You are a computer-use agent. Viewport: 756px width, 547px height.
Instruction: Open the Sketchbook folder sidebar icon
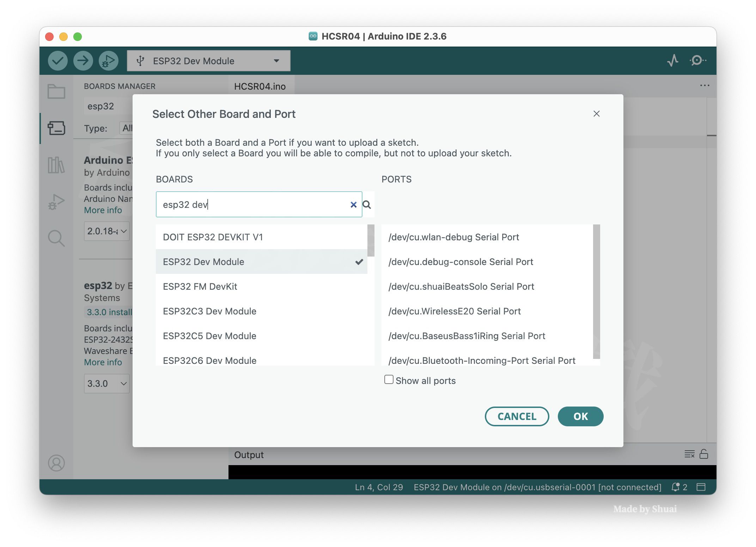point(56,91)
